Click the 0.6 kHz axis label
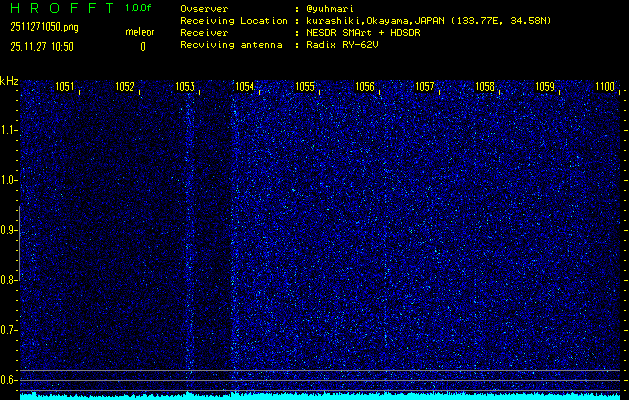 pyautogui.click(x=9, y=380)
